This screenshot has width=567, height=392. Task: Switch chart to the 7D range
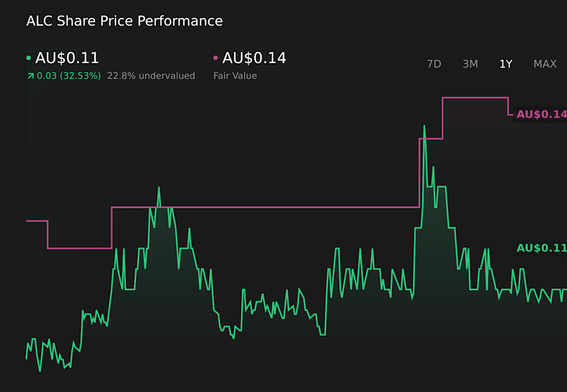434,64
